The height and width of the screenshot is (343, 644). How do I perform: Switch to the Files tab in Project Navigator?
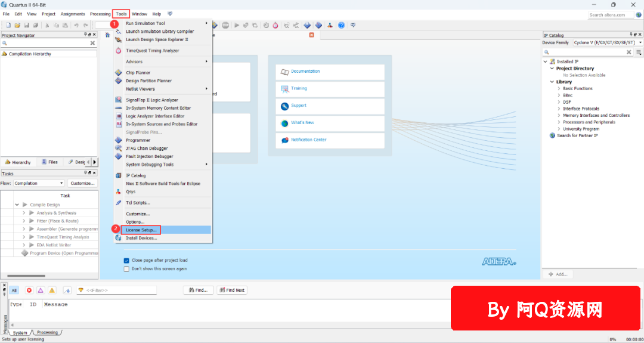[49, 162]
